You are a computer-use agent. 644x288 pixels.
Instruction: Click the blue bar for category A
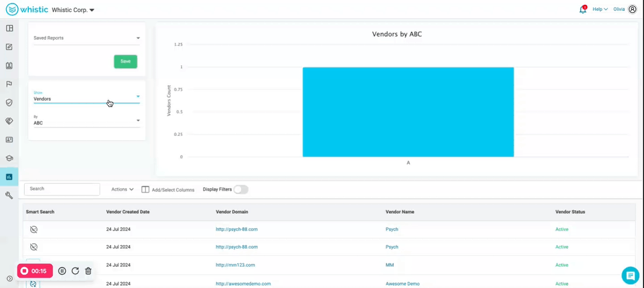point(408,112)
